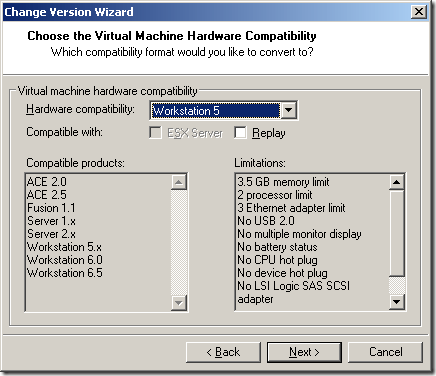Select ACE 2.5 in Compatible products

[47, 195]
